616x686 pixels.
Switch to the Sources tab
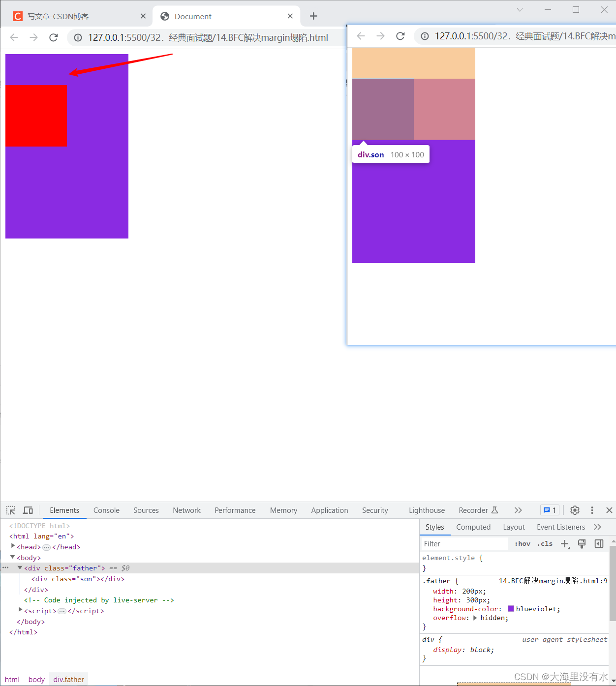pyautogui.click(x=146, y=510)
